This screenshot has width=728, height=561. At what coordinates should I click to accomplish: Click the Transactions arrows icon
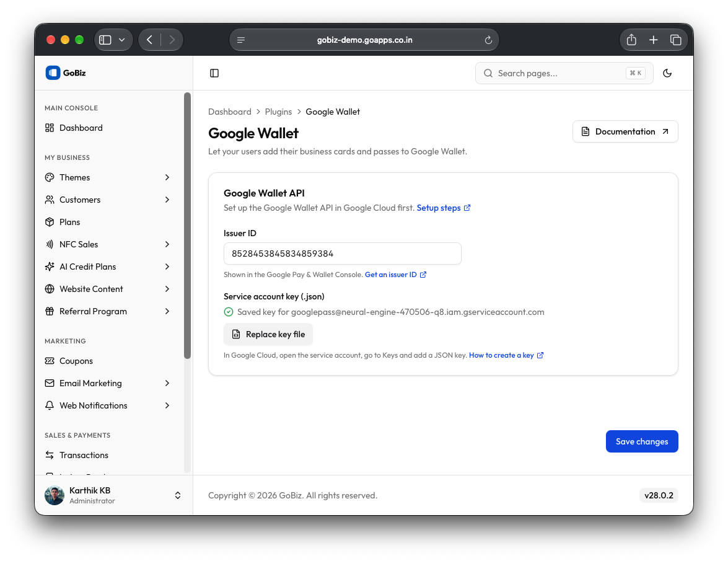(50, 455)
